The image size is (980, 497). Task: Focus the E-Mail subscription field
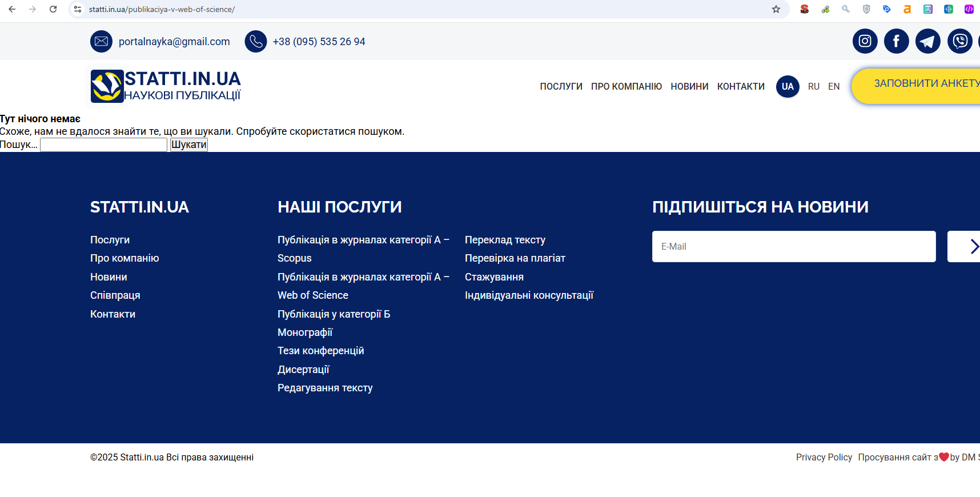(x=794, y=247)
